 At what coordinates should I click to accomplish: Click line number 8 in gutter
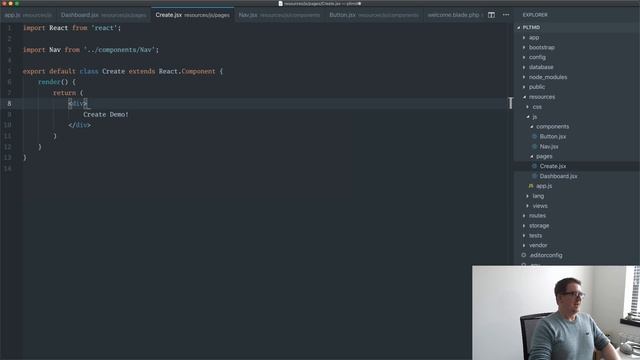[x=9, y=104]
